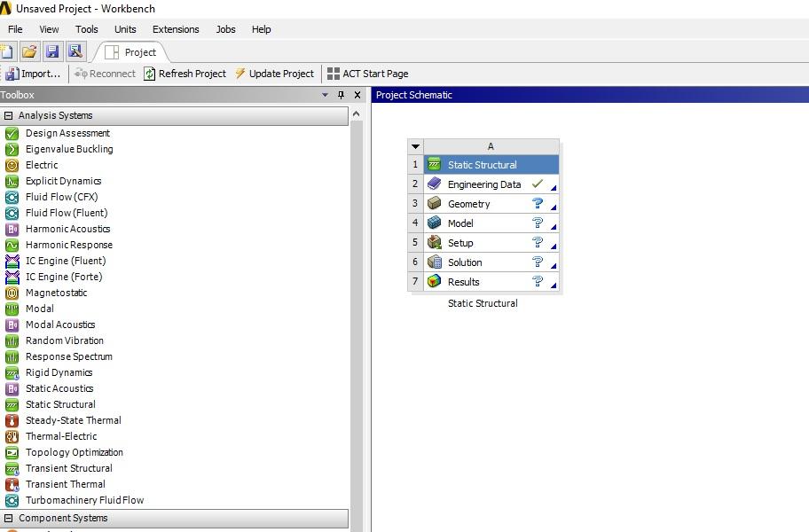Click the IC Engine (Fluent) icon
The image size is (809, 532).
click(x=12, y=262)
